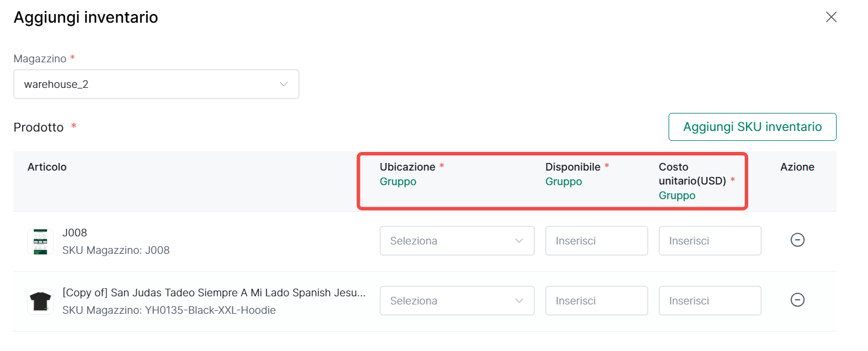The height and width of the screenshot is (351, 868).
Task: Click the San Judas Tadeo product title
Action: tap(214, 293)
